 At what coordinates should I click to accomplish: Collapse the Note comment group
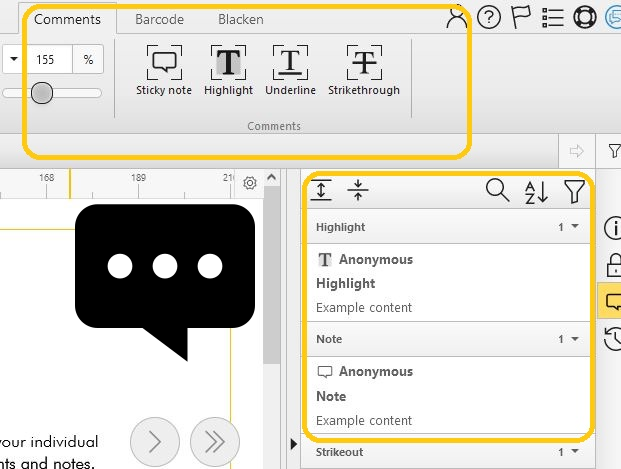click(x=574, y=339)
